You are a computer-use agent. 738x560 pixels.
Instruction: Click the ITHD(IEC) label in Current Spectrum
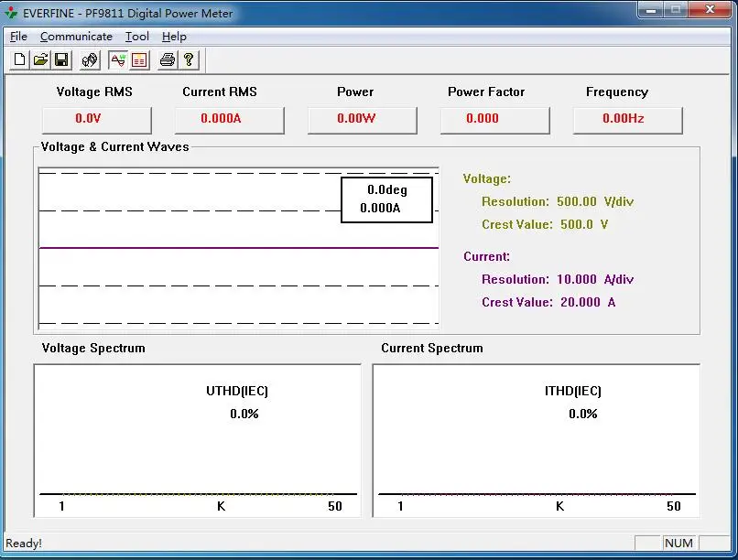(573, 391)
